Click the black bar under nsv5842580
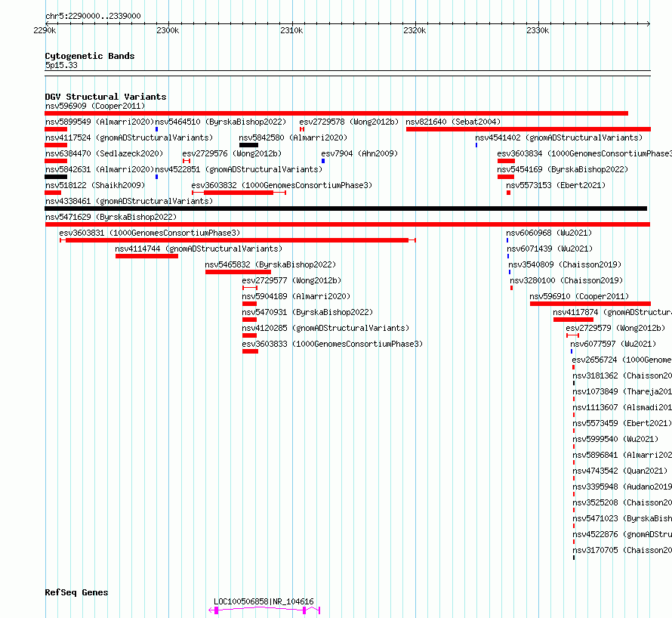 click(x=248, y=145)
